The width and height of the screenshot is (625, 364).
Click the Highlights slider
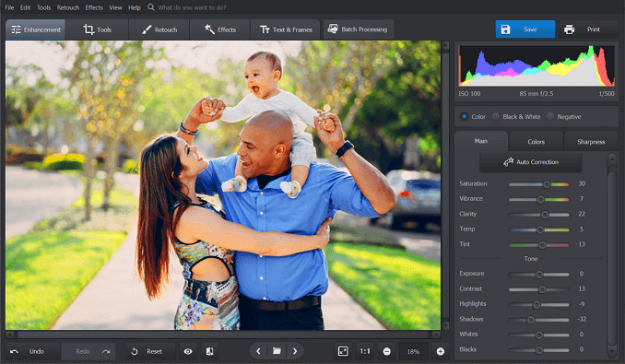point(539,304)
